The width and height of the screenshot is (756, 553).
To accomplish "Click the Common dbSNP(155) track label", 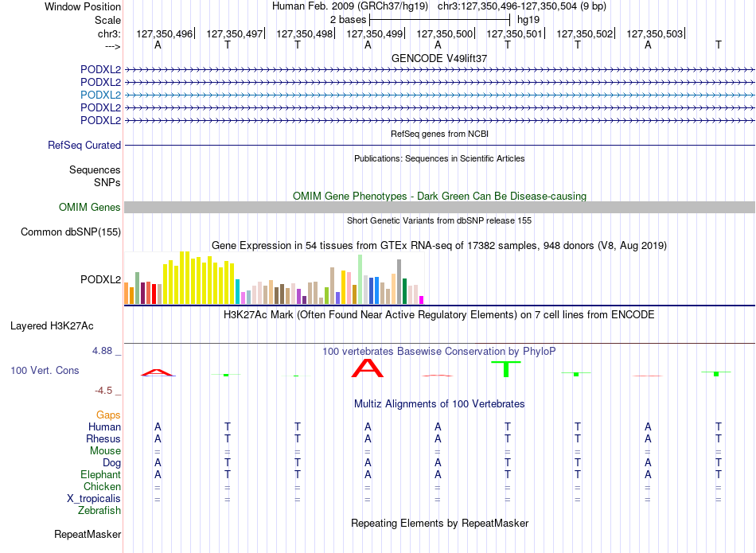I will [71, 232].
